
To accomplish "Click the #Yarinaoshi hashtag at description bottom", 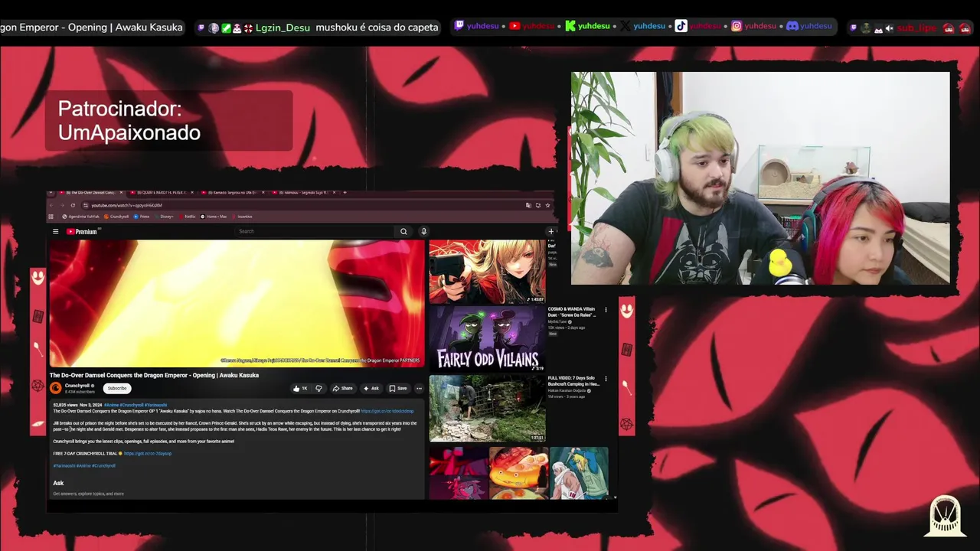I will pos(64,465).
